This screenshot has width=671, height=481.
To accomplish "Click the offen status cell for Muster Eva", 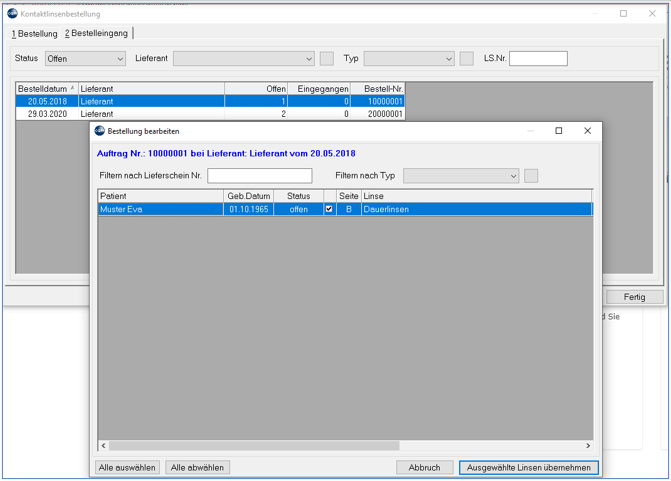I will [298, 209].
